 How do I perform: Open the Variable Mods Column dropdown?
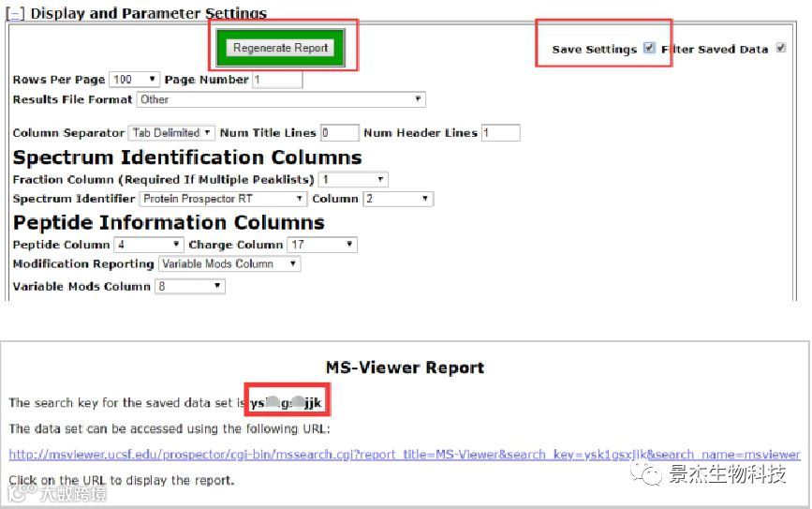190,286
